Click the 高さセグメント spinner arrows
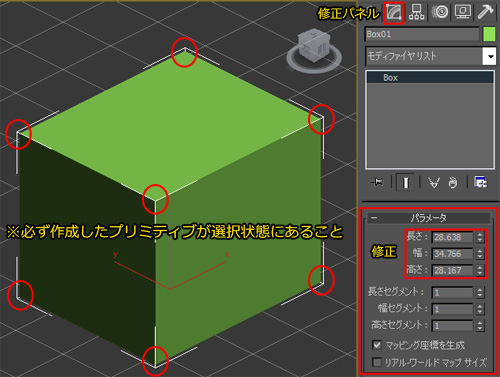Screen dimensions: 500x377 pyautogui.click(x=480, y=325)
